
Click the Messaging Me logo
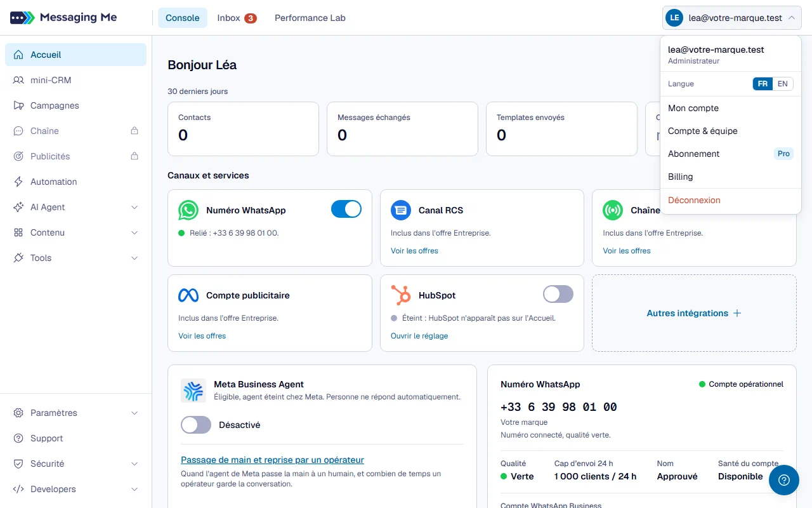pyautogui.click(x=63, y=18)
